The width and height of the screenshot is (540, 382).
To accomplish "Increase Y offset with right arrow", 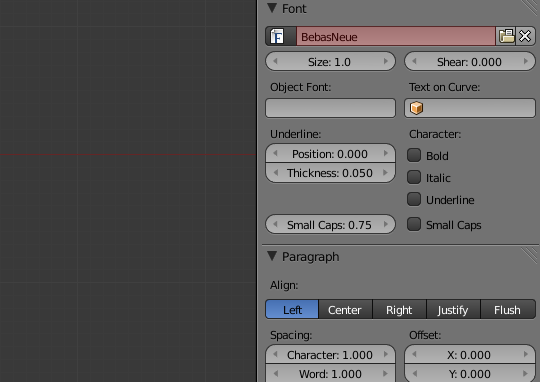I will [x=526, y=373].
